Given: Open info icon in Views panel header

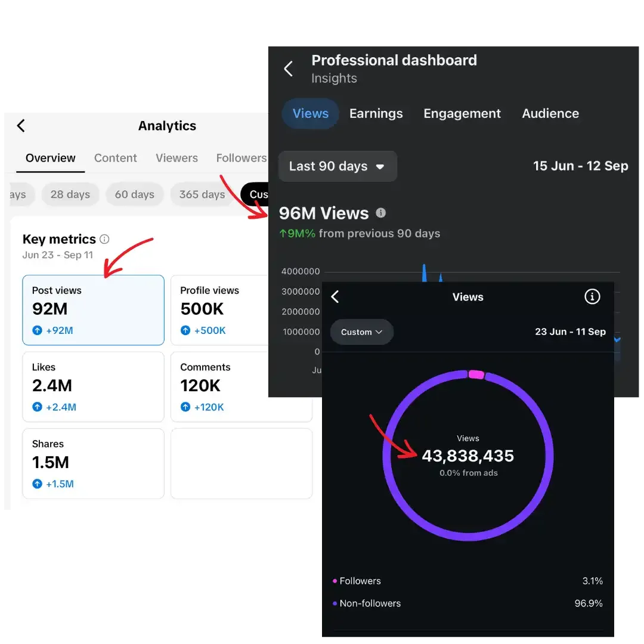Looking at the screenshot, I should click(592, 296).
